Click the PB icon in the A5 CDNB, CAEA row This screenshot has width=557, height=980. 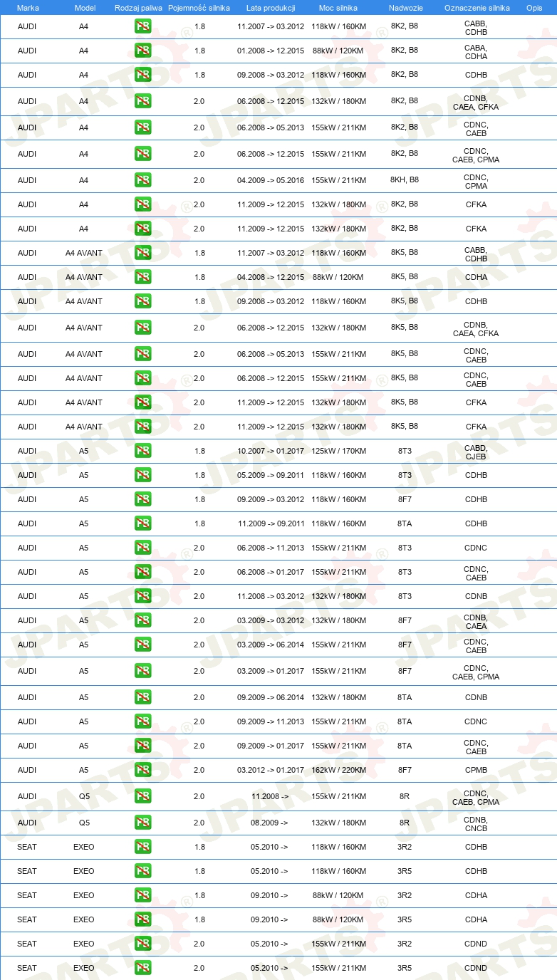point(143,620)
